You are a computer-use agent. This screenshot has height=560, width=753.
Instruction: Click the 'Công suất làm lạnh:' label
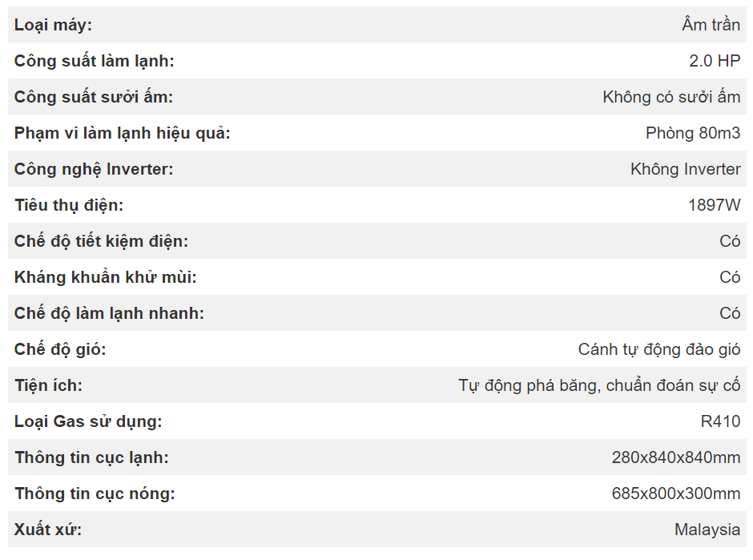tap(94, 61)
